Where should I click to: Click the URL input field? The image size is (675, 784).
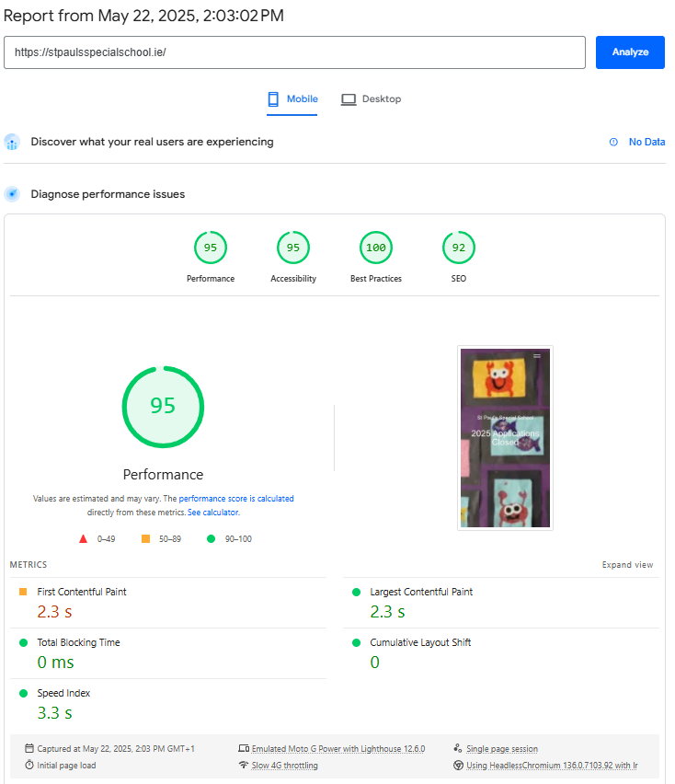294,52
